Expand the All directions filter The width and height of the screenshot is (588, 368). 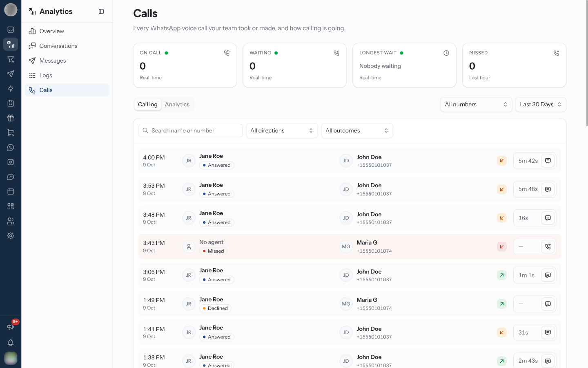[282, 130]
